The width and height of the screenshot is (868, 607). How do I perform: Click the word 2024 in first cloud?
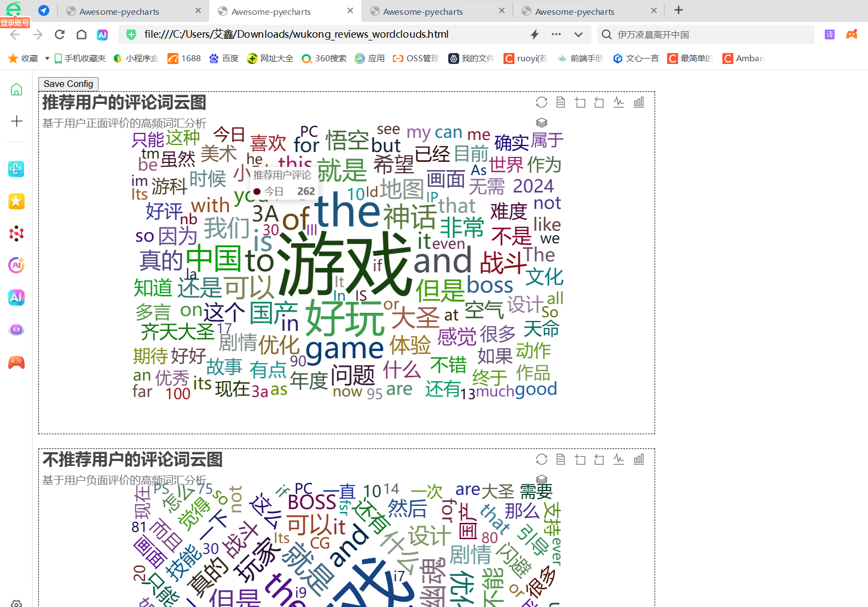534,186
